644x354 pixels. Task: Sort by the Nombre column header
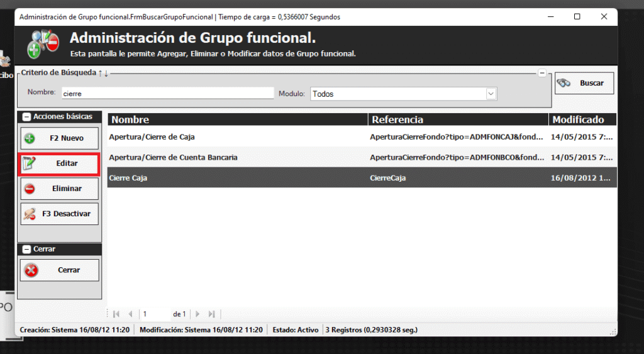point(237,119)
